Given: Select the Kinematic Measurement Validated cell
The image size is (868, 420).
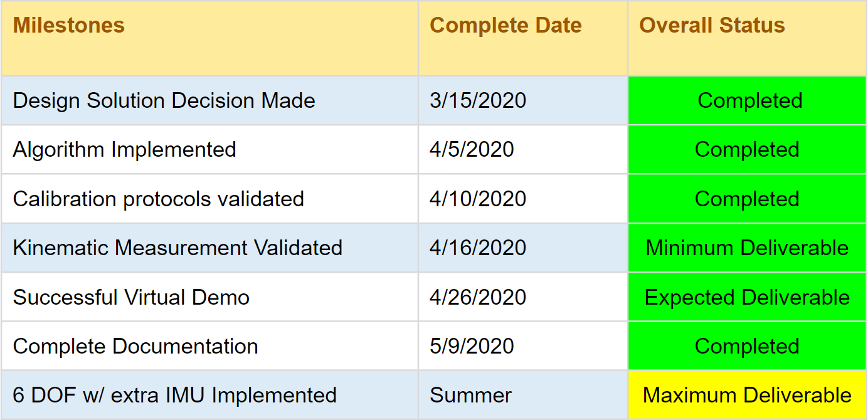Looking at the screenshot, I should [x=177, y=248].
